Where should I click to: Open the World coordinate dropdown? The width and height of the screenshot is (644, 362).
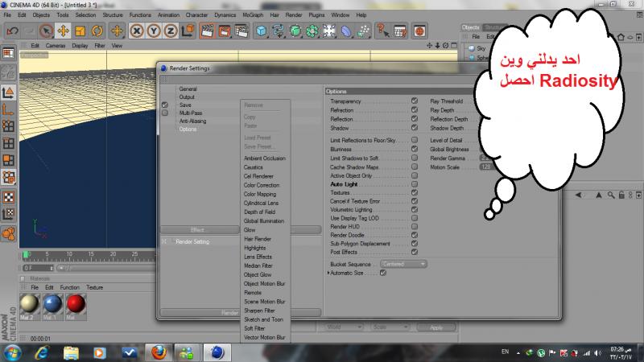(x=344, y=327)
